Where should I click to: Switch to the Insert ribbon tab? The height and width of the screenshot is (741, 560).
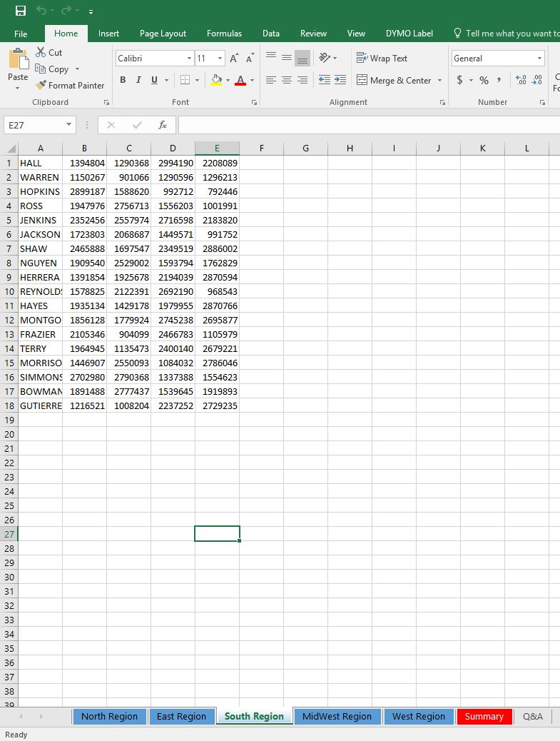click(x=108, y=34)
